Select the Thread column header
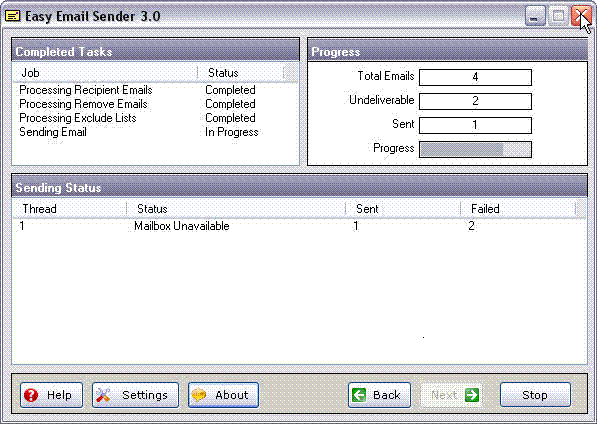 point(70,209)
